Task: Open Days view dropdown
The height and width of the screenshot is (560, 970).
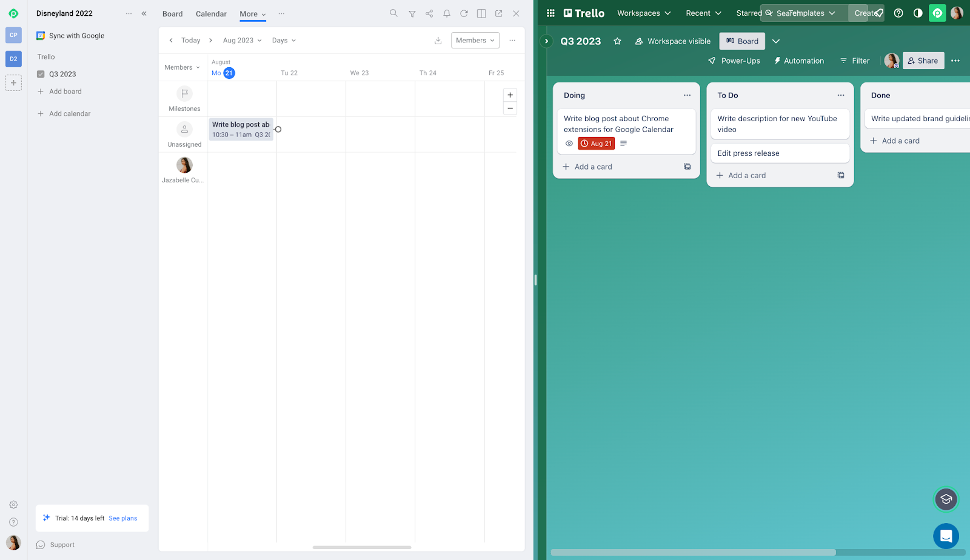Action: click(284, 41)
